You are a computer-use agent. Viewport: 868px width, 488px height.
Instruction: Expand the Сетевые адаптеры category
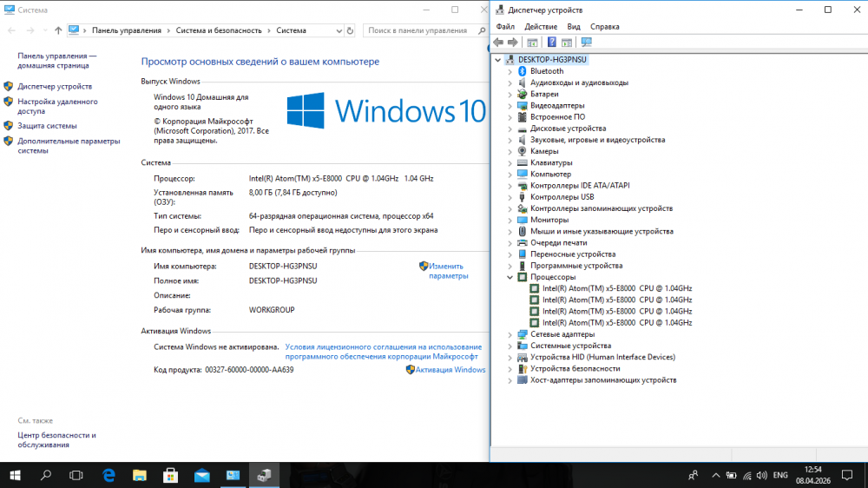pos(510,334)
